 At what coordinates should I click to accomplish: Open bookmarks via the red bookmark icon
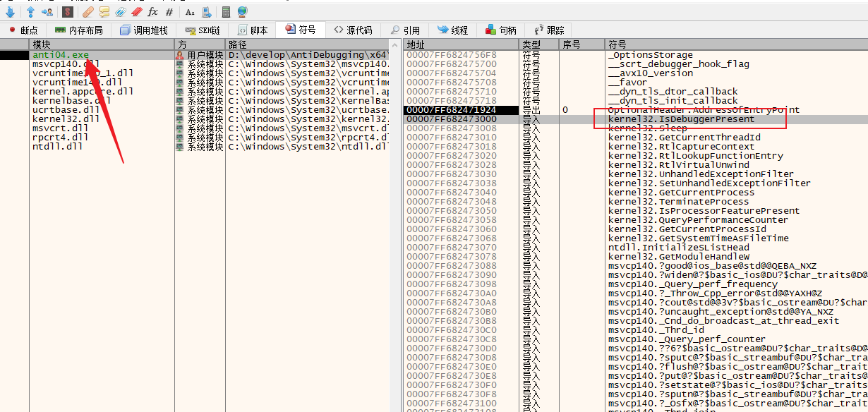click(137, 12)
